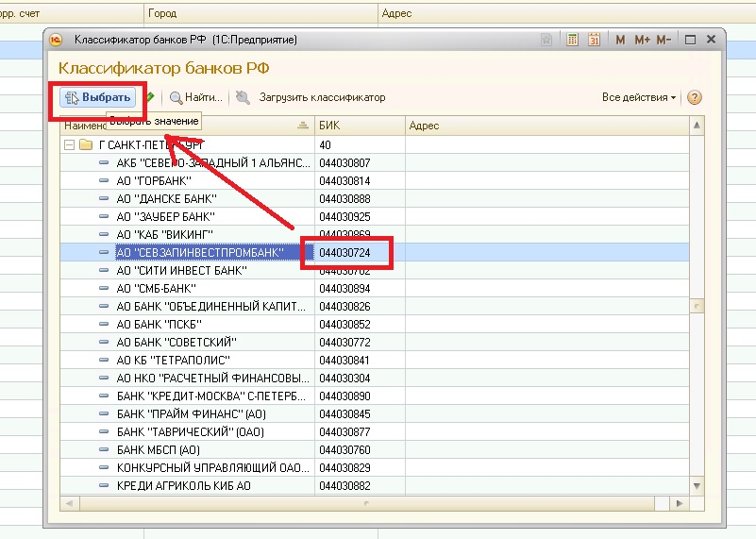Click the vertical scrollbar thumb
The height and width of the screenshot is (539, 756).
[697, 306]
